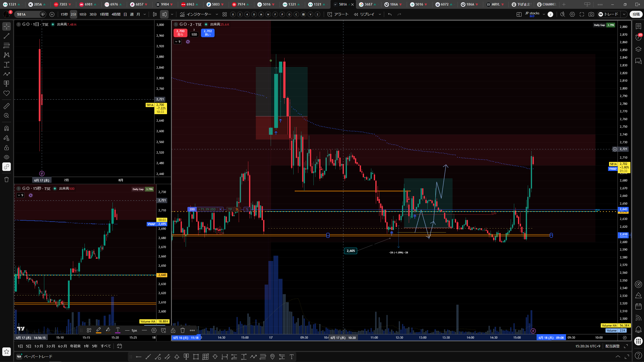Image resolution: width=644 pixels, height=362 pixels.
Task: Toggle lock all drawings padlock
Action: tap(7, 148)
